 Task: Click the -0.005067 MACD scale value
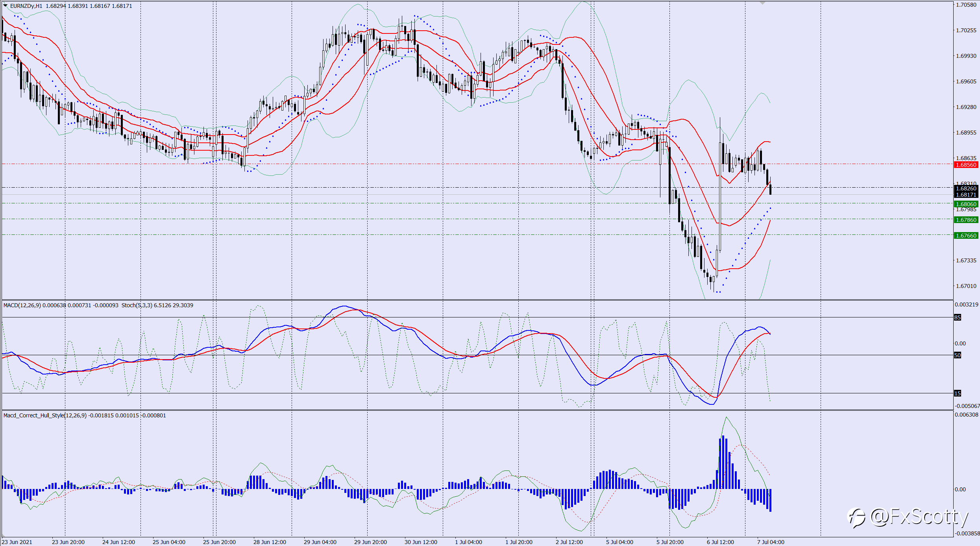(967, 406)
